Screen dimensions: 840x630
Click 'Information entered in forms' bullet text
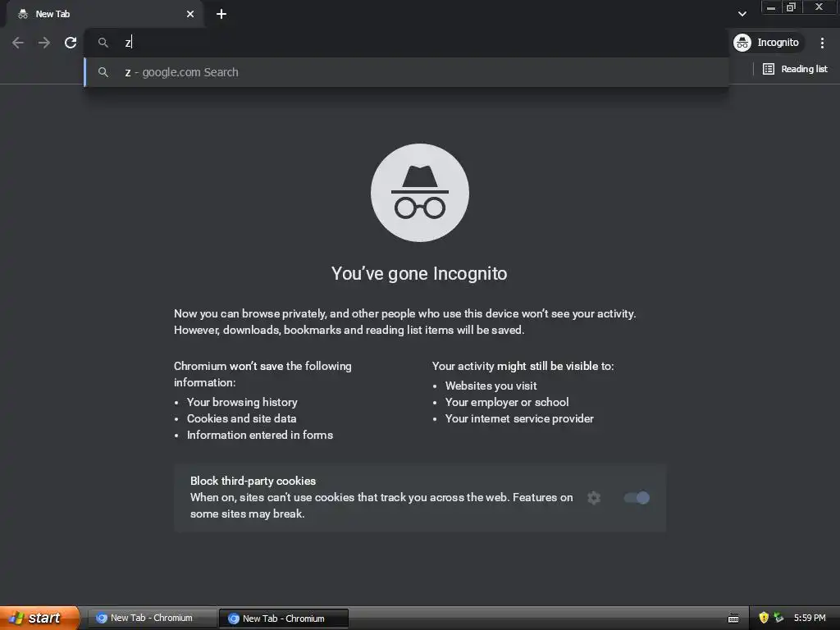(260, 436)
